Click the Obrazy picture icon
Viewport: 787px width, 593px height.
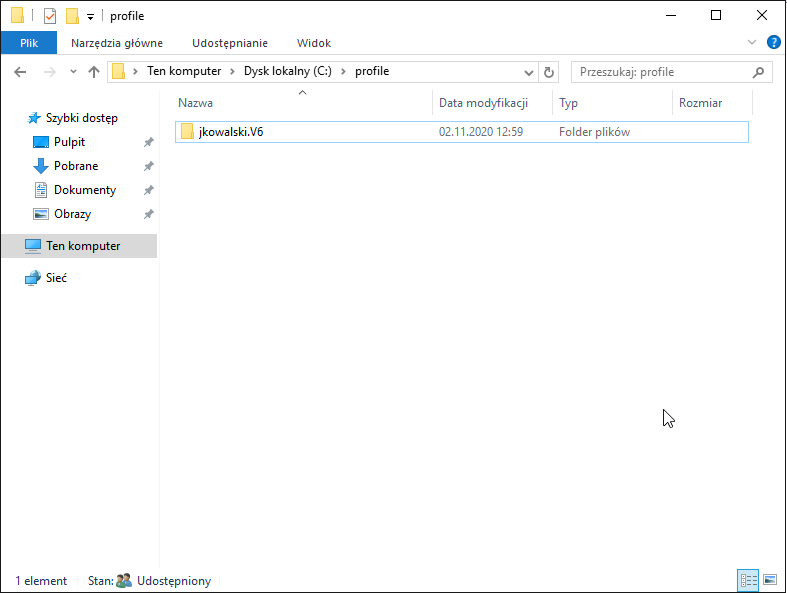[x=41, y=214]
